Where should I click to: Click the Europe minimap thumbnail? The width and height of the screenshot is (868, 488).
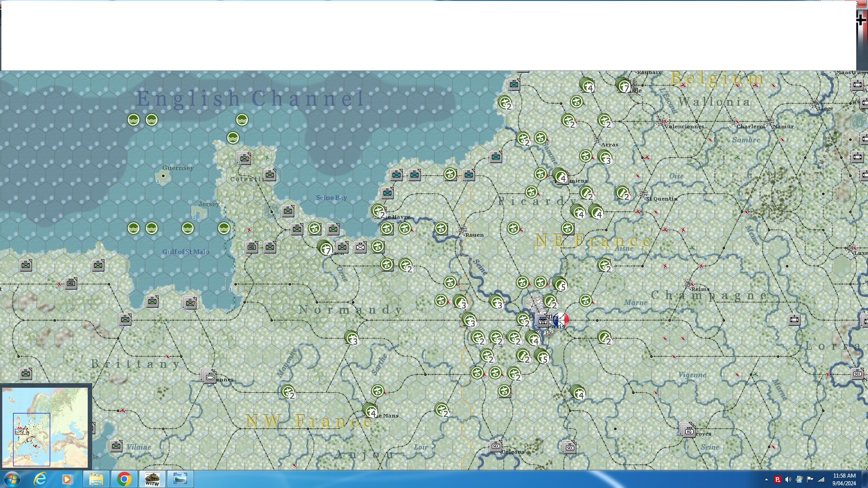point(45,427)
